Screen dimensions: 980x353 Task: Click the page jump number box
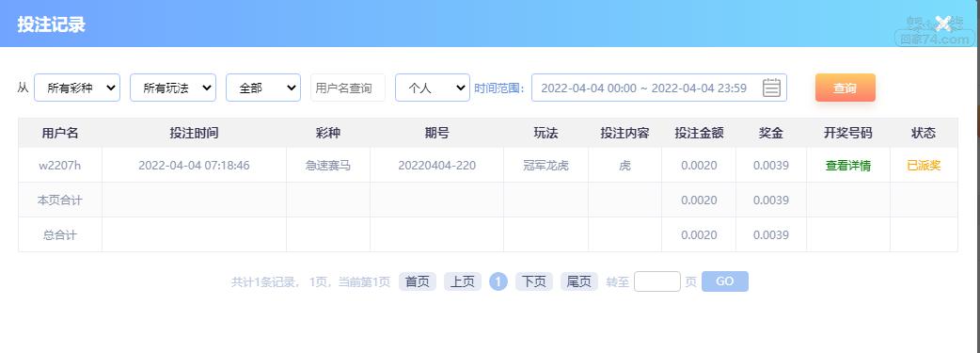pos(656,281)
